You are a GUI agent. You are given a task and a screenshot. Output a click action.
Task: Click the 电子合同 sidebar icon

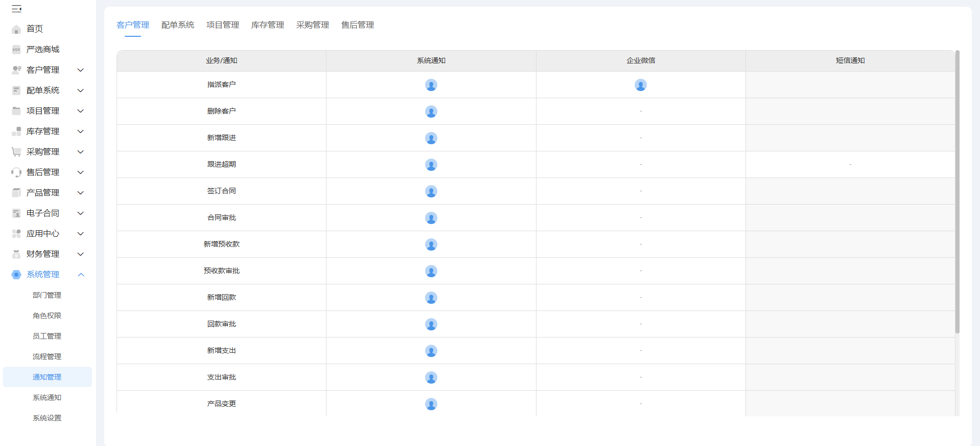point(16,213)
